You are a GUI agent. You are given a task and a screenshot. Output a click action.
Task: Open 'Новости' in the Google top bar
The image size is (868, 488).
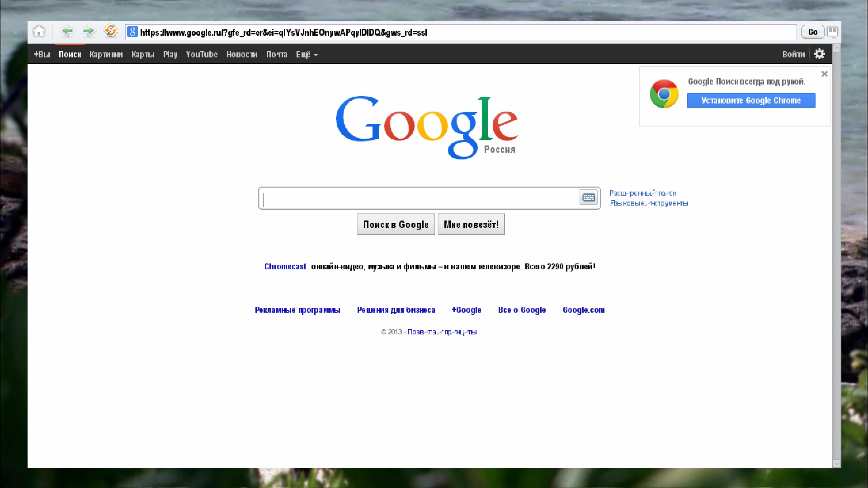point(242,55)
